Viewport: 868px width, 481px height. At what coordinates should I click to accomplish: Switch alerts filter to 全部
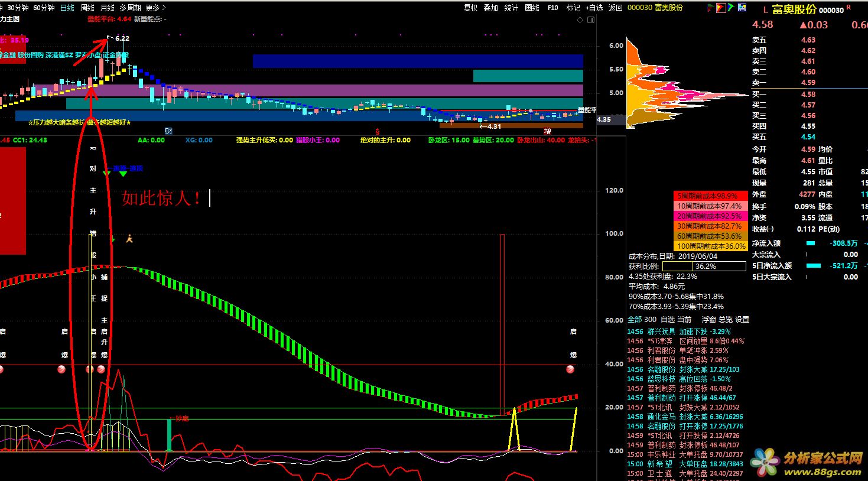(634, 319)
